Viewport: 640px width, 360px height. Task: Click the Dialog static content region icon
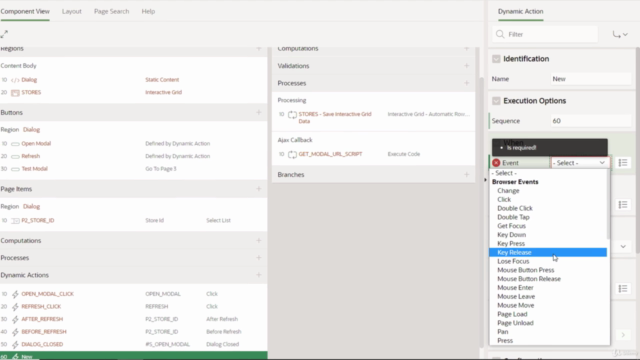tap(15, 80)
